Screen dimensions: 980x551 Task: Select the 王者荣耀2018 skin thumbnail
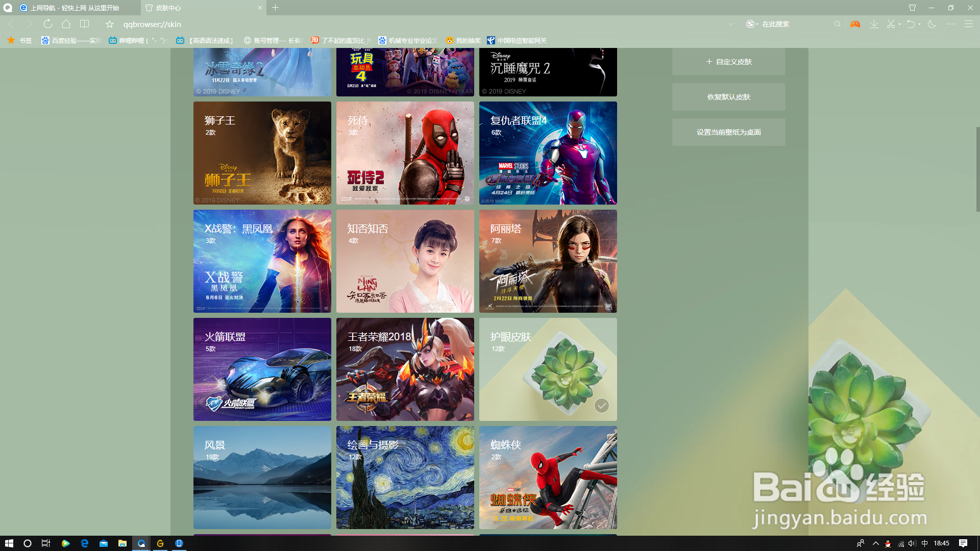[405, 369]
